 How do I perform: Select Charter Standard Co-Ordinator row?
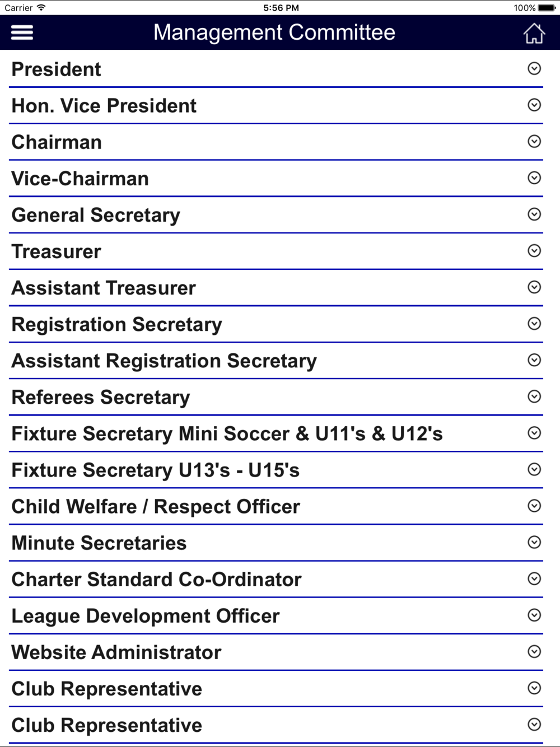pyautogui.click(x=276, y=579)
